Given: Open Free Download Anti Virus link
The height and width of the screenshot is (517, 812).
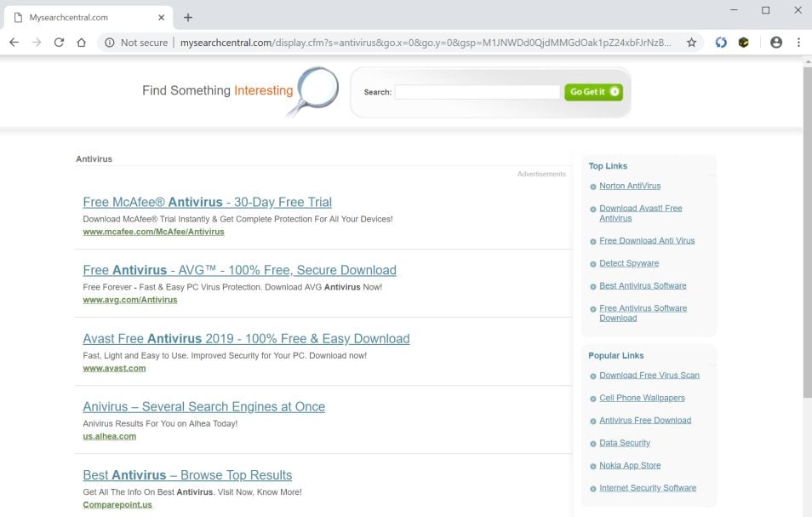Looking at the screenshot, I should point(647,240).
